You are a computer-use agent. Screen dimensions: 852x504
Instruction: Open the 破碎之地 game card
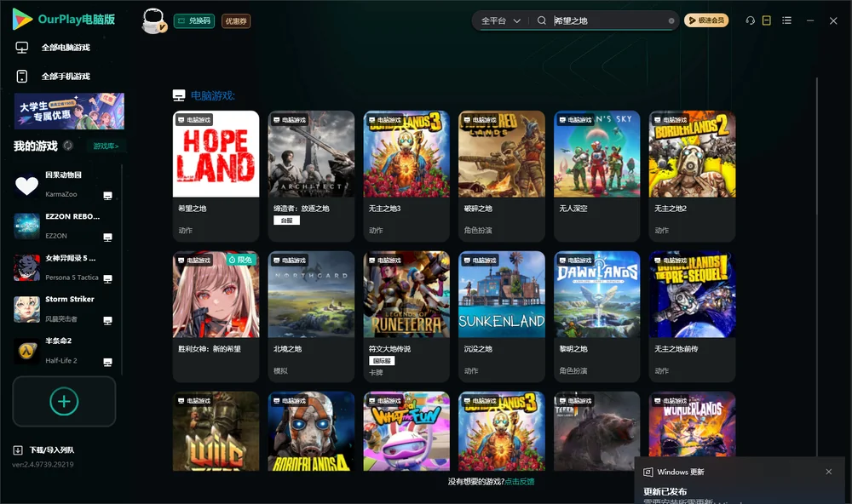tap(502, 176)
